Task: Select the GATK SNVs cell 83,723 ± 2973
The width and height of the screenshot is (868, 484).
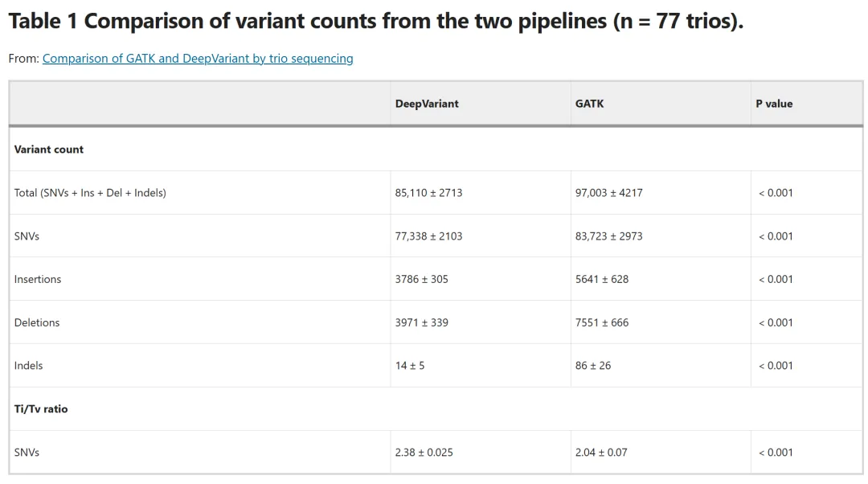Action: coord(608,236)
